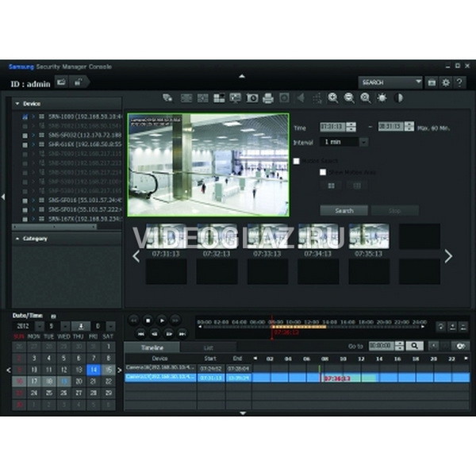Click the monitor display icon in toolbar

(236, 98)
